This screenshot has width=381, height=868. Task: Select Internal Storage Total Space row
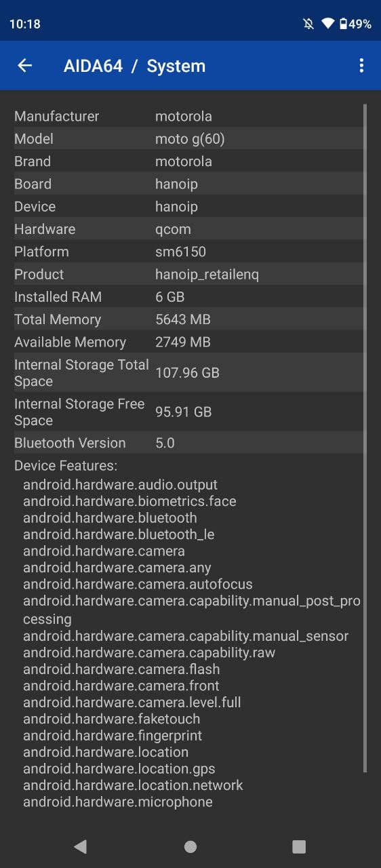coord(189,372)
